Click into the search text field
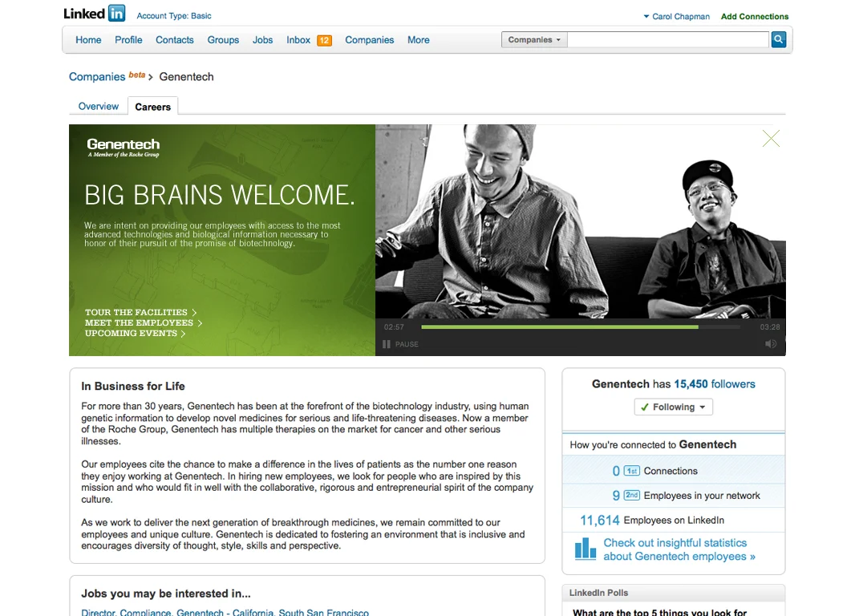Screen dimensions: 855x616 point(668,40)
